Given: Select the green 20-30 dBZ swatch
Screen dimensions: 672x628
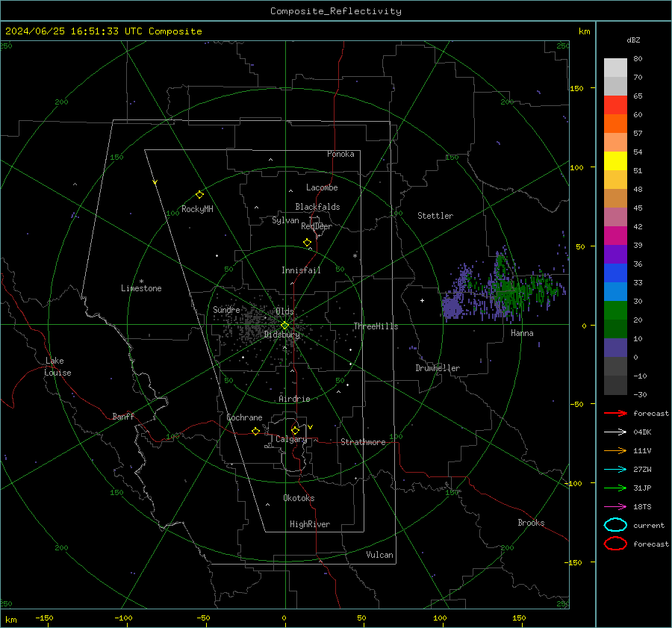Looking at the screenshot, I should point(615,310).
